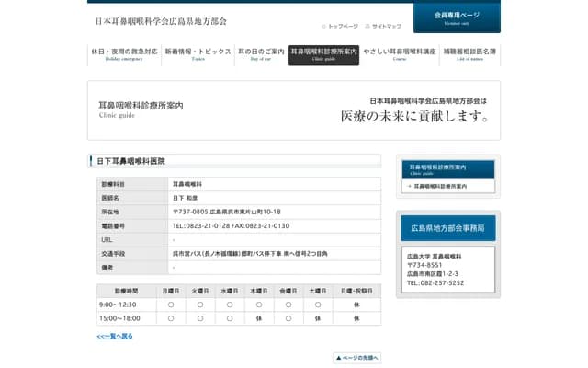
Task: Select the 耳鼻咽喉科診療所案内 Clinic guide tab
Action: (x=323, y=54)
